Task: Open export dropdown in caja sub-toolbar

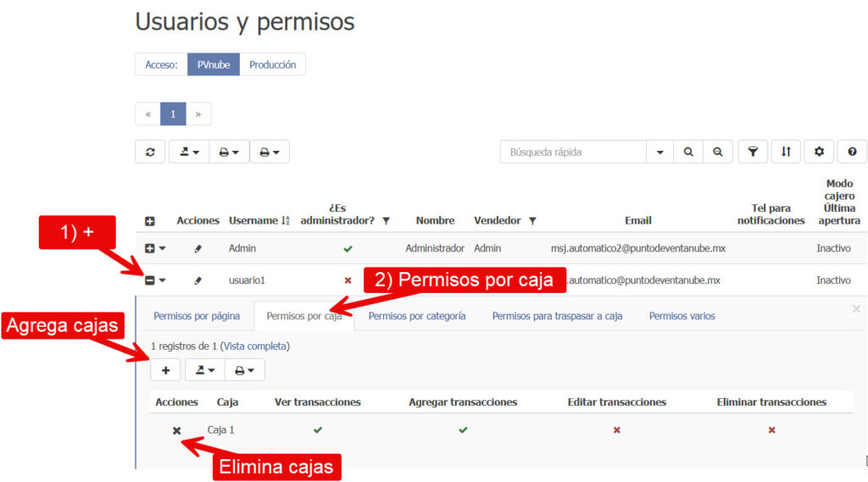Action: (205, 370)
